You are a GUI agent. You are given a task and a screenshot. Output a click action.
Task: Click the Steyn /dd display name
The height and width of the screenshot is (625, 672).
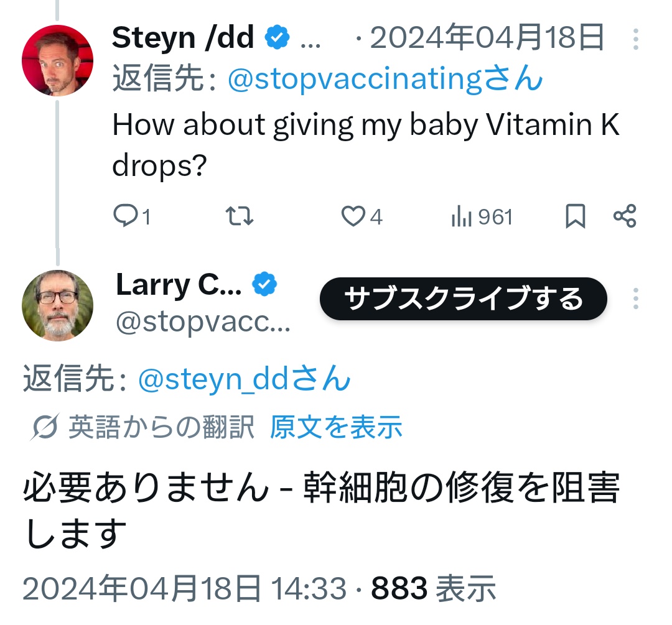click(x=183, y=39)
